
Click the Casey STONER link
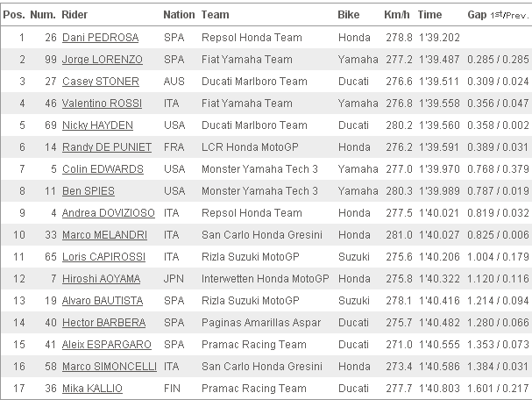pyautogui.click(x=101, y=82)
